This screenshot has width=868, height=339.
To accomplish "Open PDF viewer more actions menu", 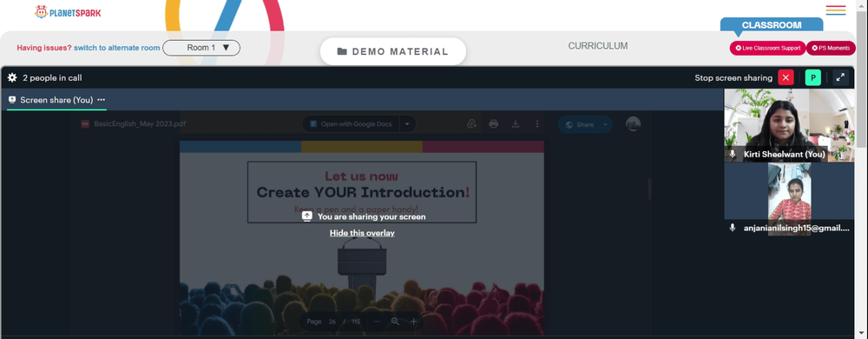I will 537,124.
